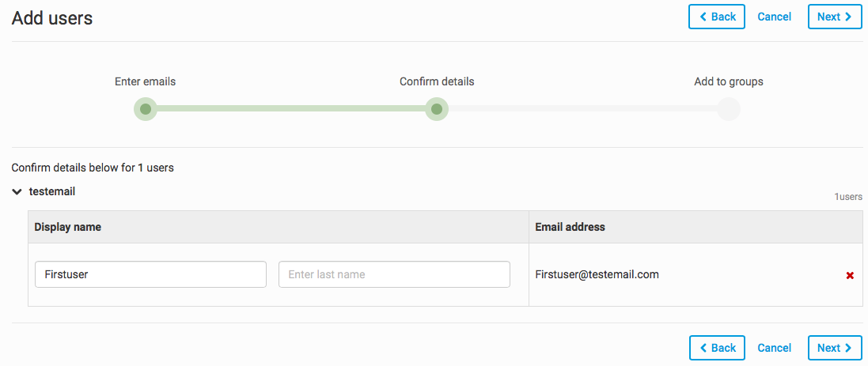Collapse the testemail group chevron
868x366 pixels.
tap(17, 191)
